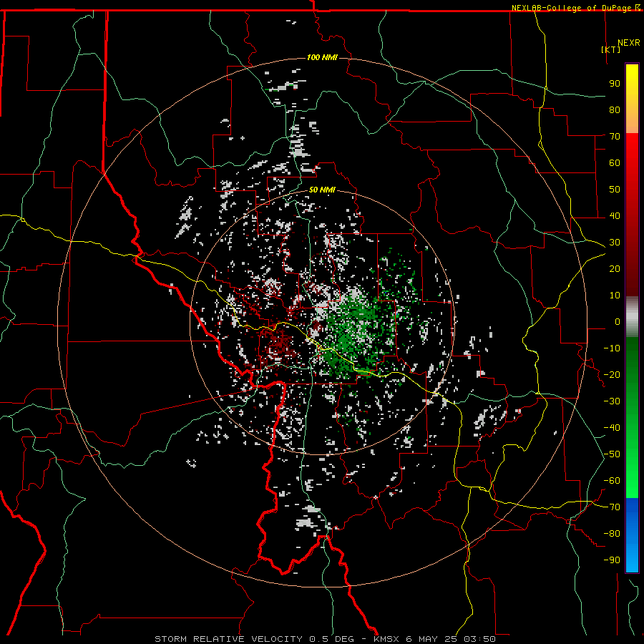Click STORM RELATIVE VELOCITY in bottom caption
The height and width of the screenshot is (644, 644).
pyautogui.click(x=228, y=639)
